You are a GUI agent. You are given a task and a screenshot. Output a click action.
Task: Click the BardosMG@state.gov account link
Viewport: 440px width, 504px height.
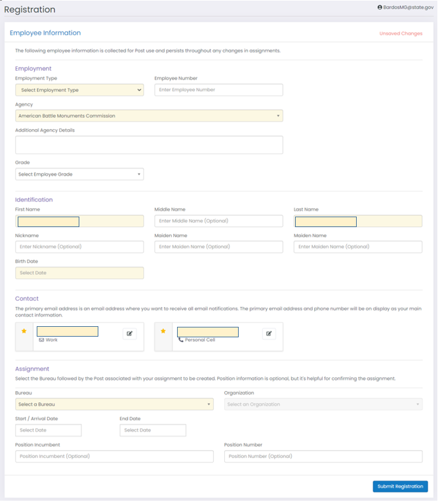(x=409, y=7)
